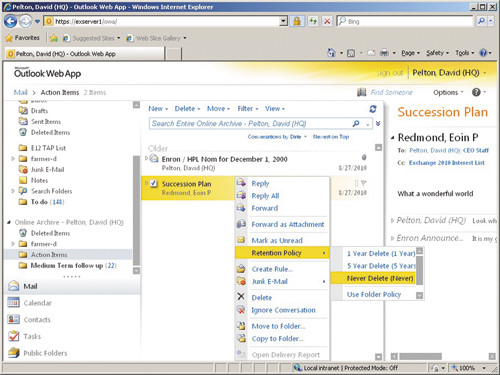Click the flag icon on Succession Plan message
The image size is (500, 375).
tap(364, 183)
